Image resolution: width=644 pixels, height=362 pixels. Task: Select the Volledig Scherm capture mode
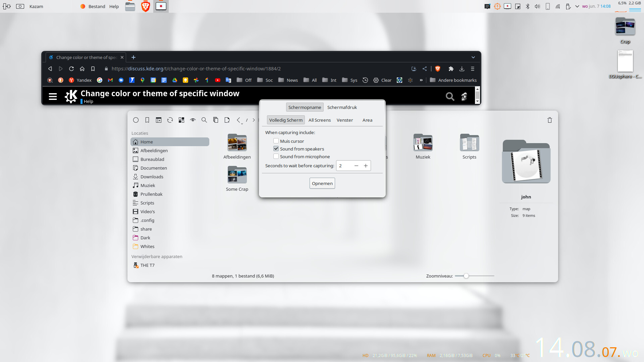coord(286,120)
